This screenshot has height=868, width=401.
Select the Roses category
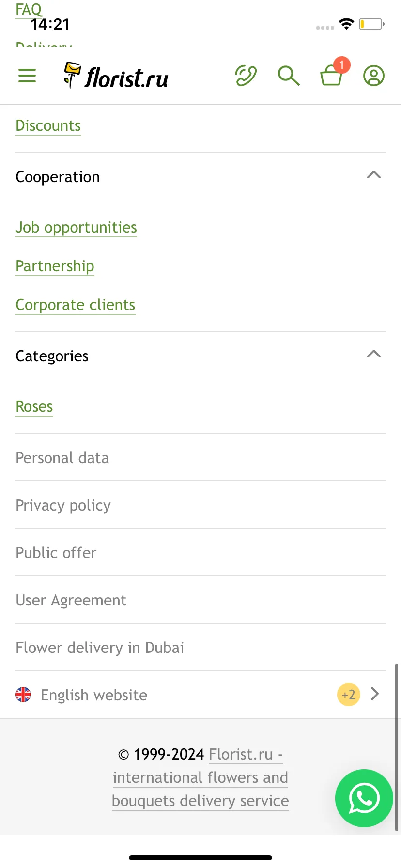34,407
